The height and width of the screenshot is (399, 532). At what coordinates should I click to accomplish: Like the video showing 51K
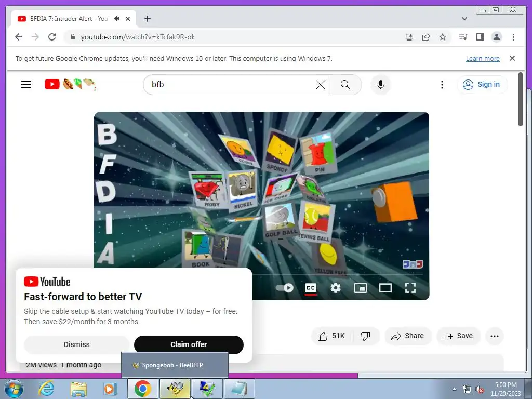click(x=331, y=336)
